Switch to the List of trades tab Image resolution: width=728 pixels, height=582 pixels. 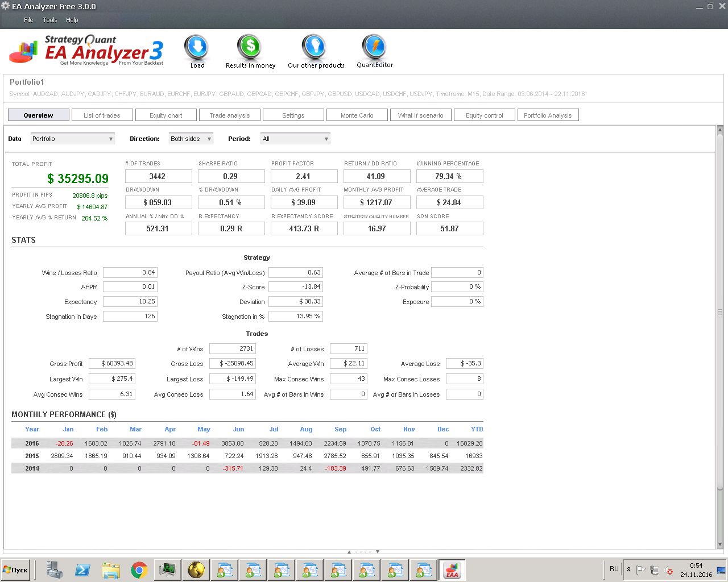tap(102, 115)
